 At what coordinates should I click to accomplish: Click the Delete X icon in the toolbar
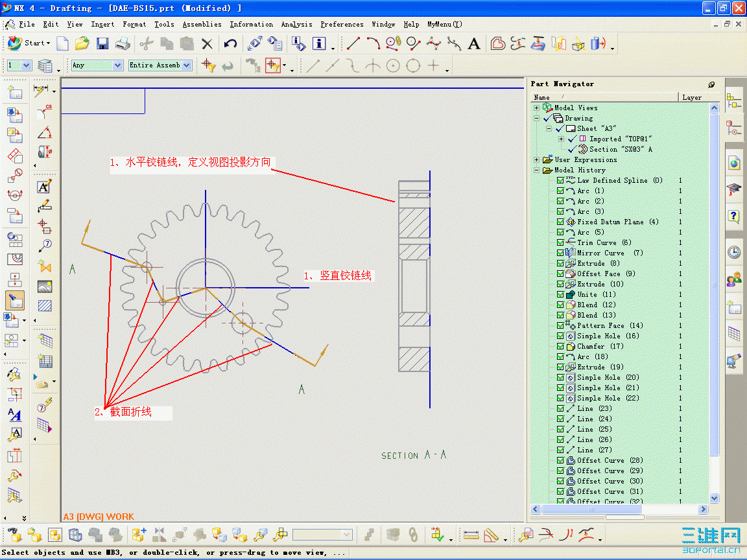(x=207, y=44)
